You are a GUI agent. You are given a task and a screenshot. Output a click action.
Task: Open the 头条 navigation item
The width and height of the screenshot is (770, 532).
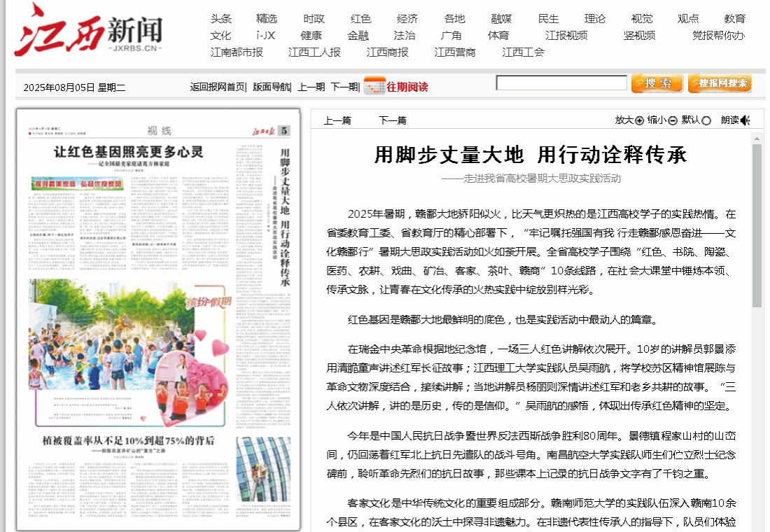click(221, 19)
